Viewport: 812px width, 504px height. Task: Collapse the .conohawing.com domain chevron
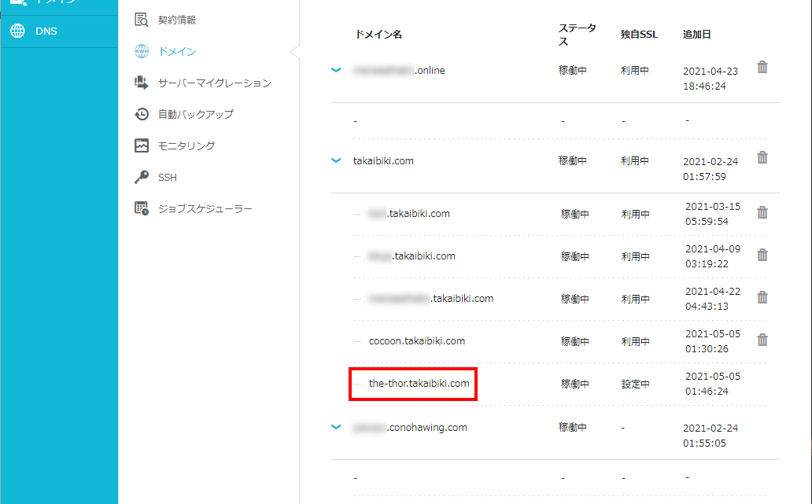pos(336,427)
